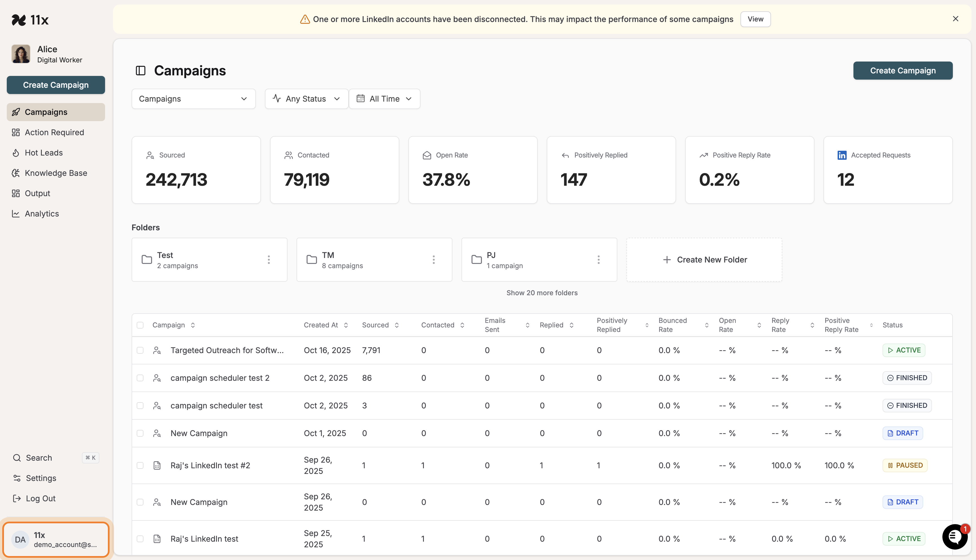The image size is (976, 560).
Task: Click the Knowledge Base sidebar icon
Action: (16, 173)
